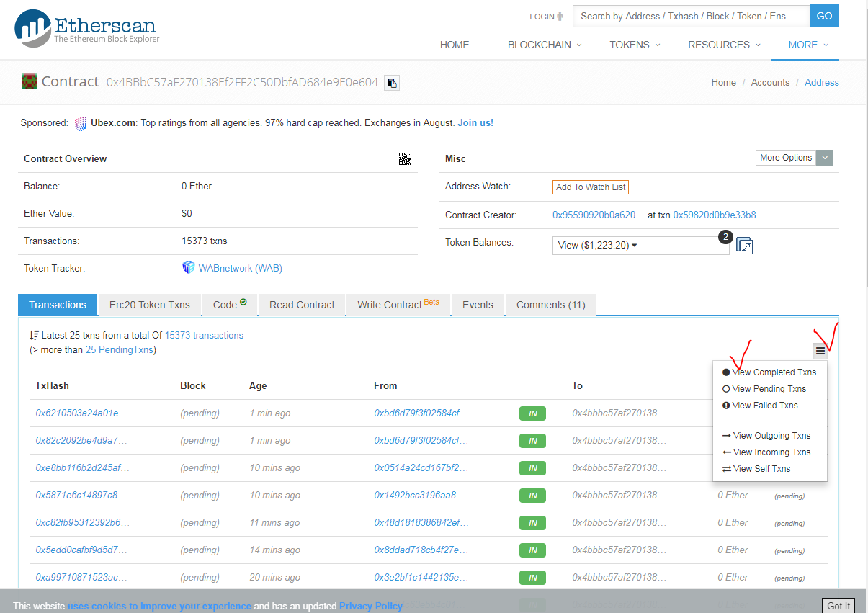Viewport: 868px width, 613px height.
Task: Open Privacy Policy link in cookie bar
Action: (371, 606)
